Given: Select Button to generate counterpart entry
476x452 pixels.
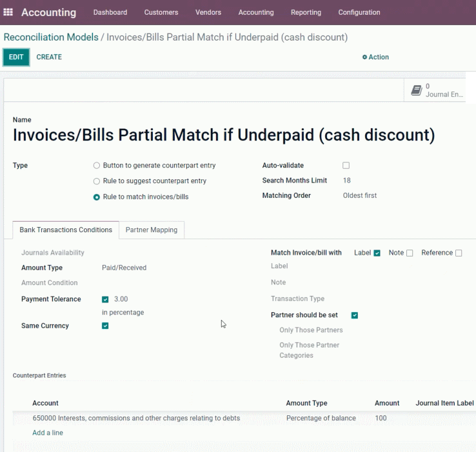Looking at the screenshot, I should (x=97, y=166).
